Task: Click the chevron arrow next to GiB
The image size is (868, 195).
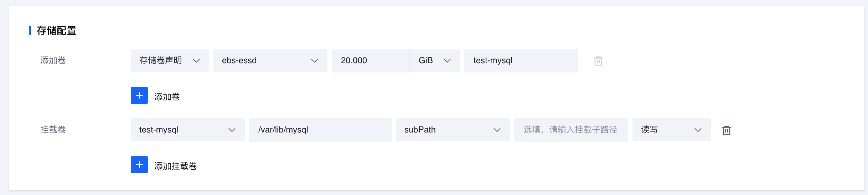Action: pyautogui.click(x=447, y=61)
